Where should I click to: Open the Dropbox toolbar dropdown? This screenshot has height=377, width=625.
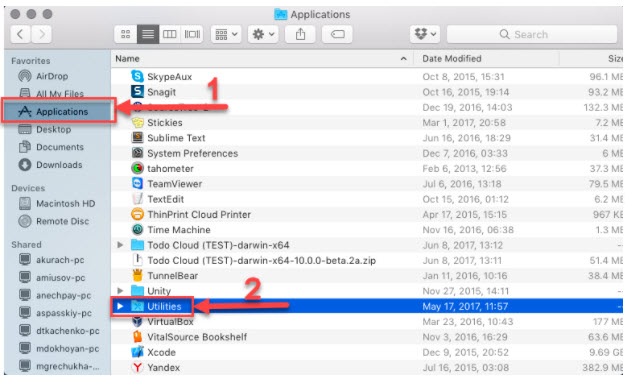425,34
